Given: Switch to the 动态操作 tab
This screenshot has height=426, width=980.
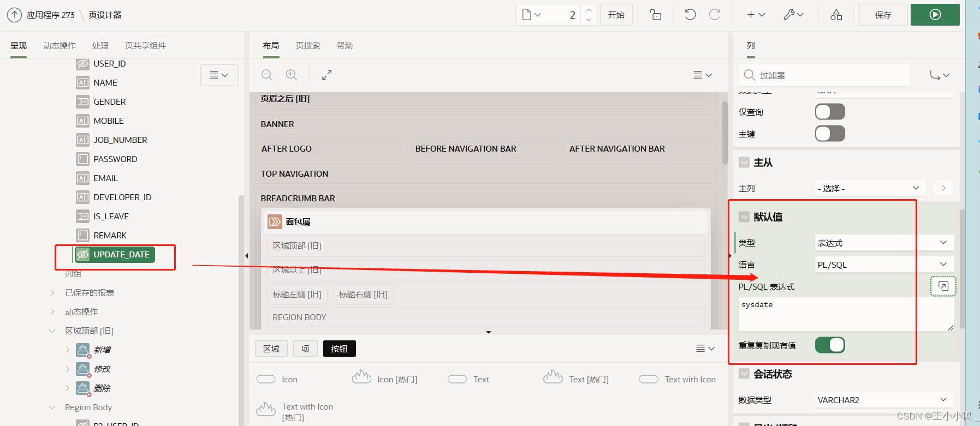Looking at the screenshot, I should (60, 46).
